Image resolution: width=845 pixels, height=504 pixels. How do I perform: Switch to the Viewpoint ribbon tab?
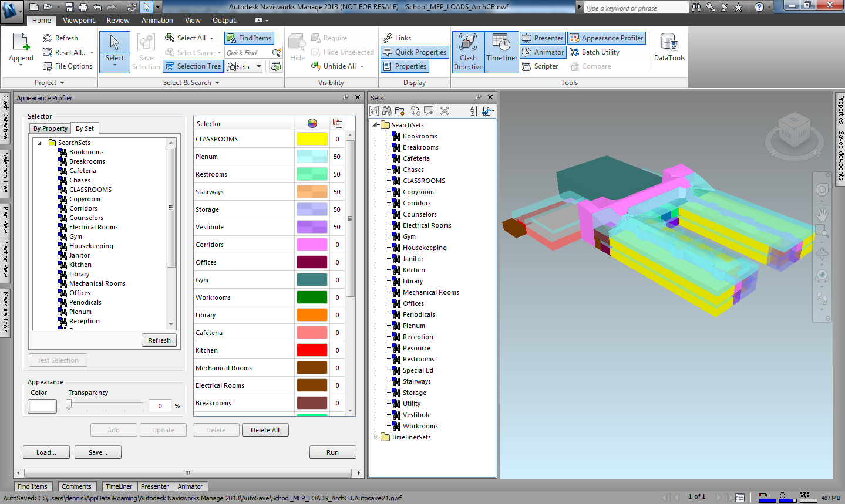click(x=78, y=20)
